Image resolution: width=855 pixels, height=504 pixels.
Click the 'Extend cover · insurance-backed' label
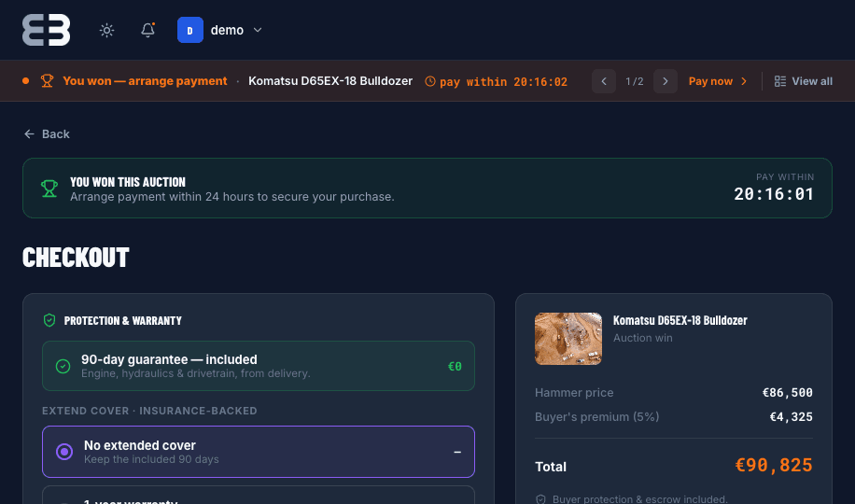tap(149, 411)
